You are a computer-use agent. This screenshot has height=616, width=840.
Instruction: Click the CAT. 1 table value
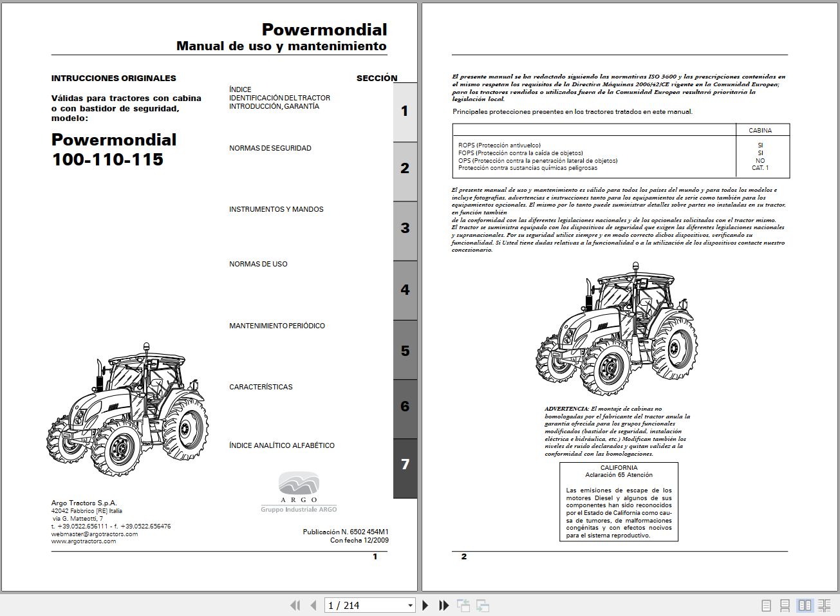[x=760, y=168]
